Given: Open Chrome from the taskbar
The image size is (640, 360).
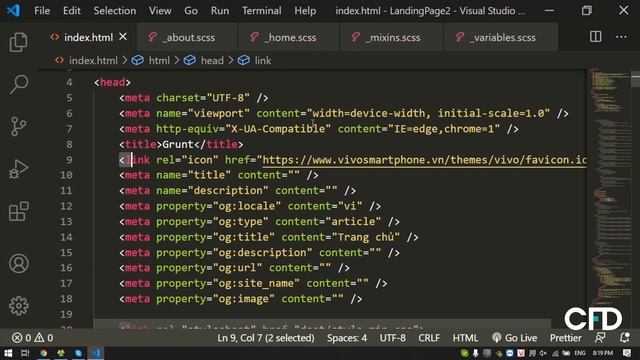Looking at the screenshot, I should (x=43, y=353).
